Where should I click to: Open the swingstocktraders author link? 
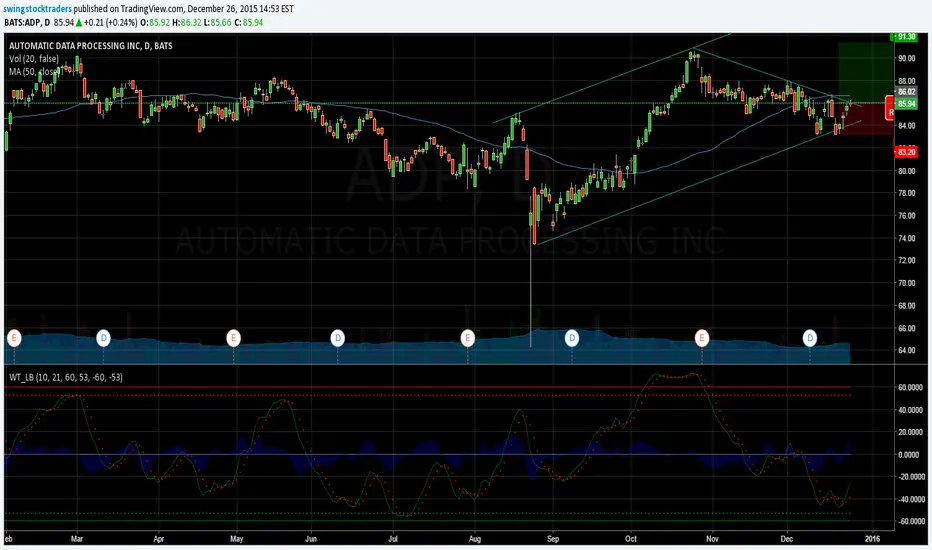37,9
